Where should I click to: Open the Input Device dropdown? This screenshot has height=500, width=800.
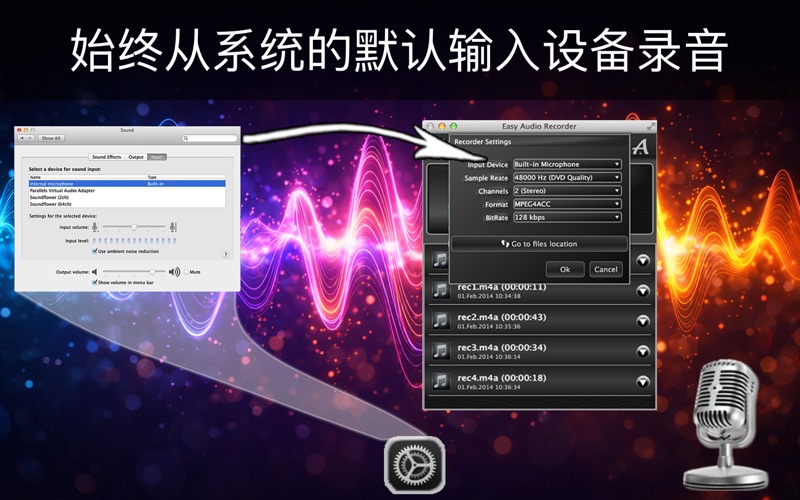566,164
